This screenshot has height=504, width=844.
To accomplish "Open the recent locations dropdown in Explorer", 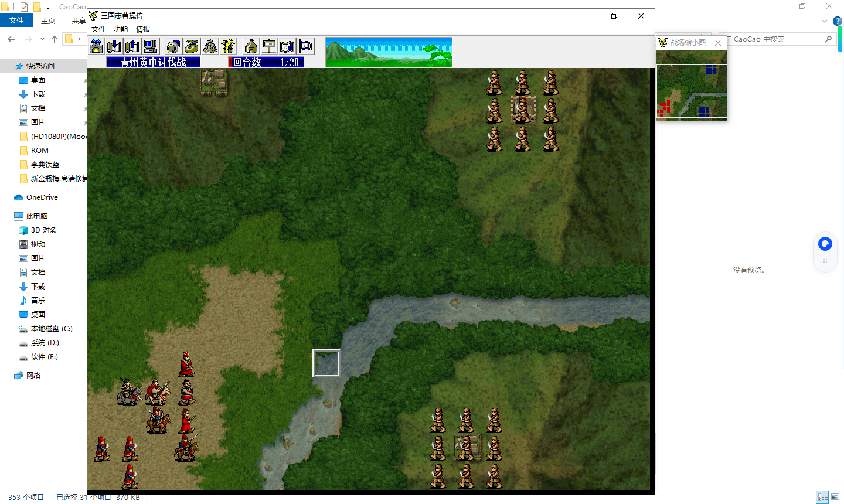I will pyautogui.click(x=42, y=39).
